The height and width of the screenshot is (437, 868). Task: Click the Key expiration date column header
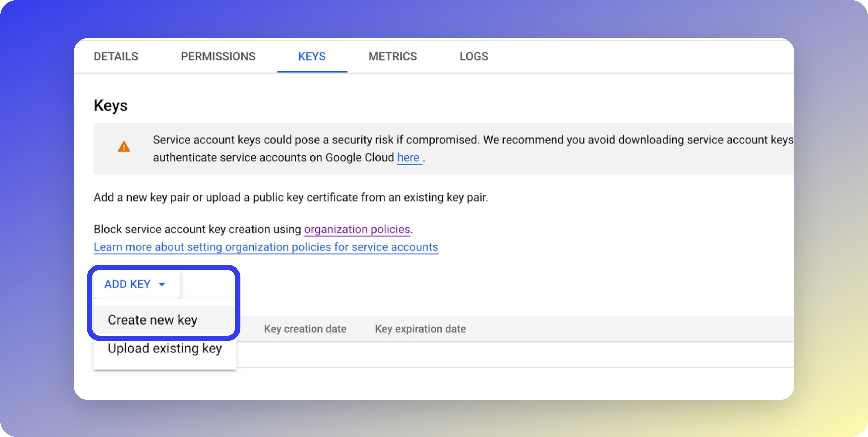click(x=420, y=329)
